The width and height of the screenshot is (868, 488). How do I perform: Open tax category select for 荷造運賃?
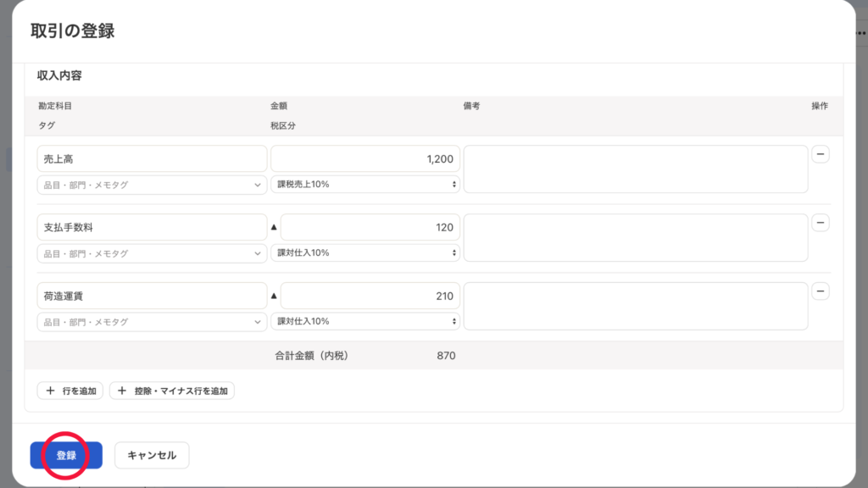[x=365, y=322]
